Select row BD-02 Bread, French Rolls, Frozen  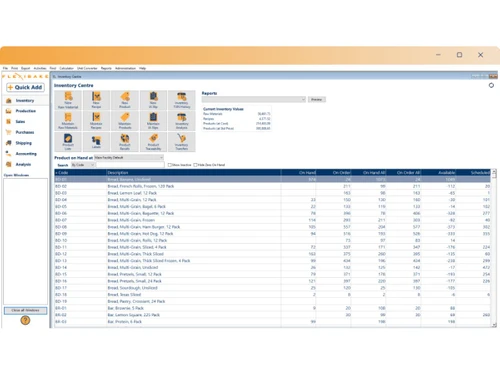[x=272, y=186]
